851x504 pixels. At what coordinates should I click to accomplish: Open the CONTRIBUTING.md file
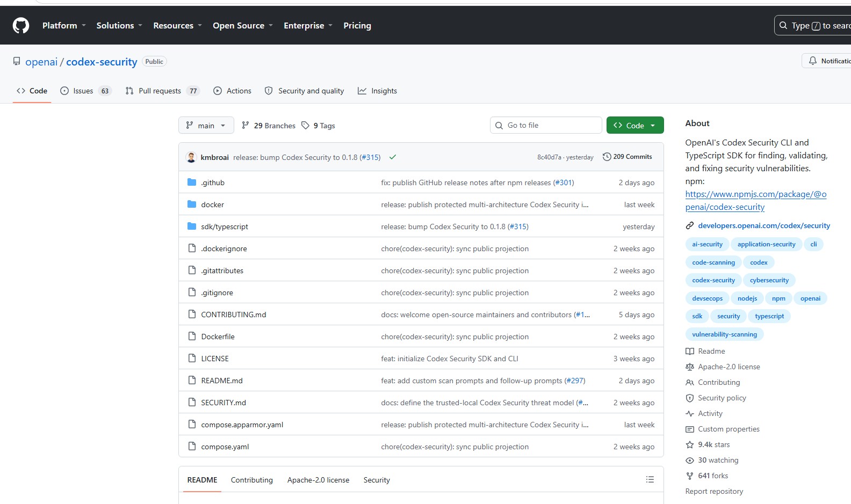tap(234, 315)
